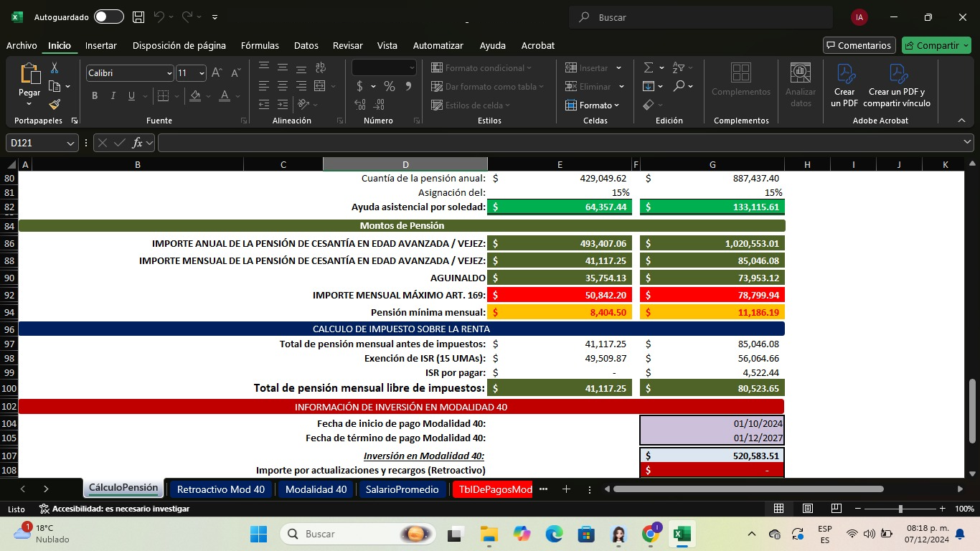Open the font size dropdown
Image resolution: width=980 pixels, height=551 pixels.
tap(202, 73)
